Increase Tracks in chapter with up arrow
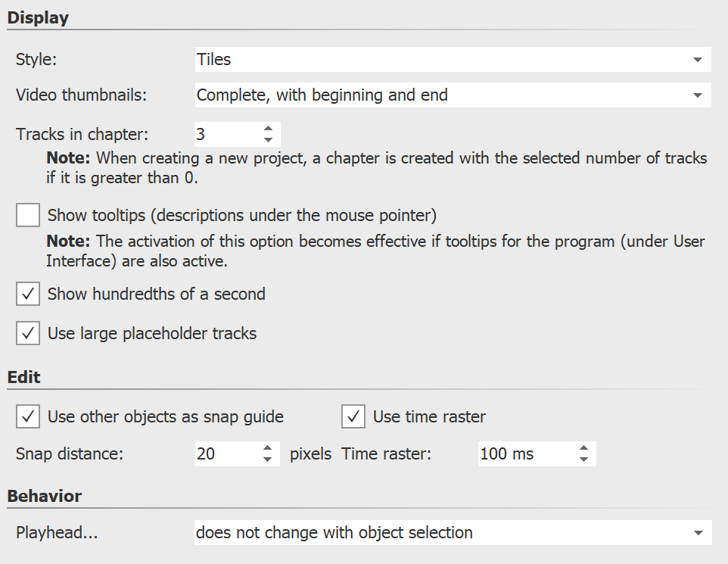 pos(269,129)
